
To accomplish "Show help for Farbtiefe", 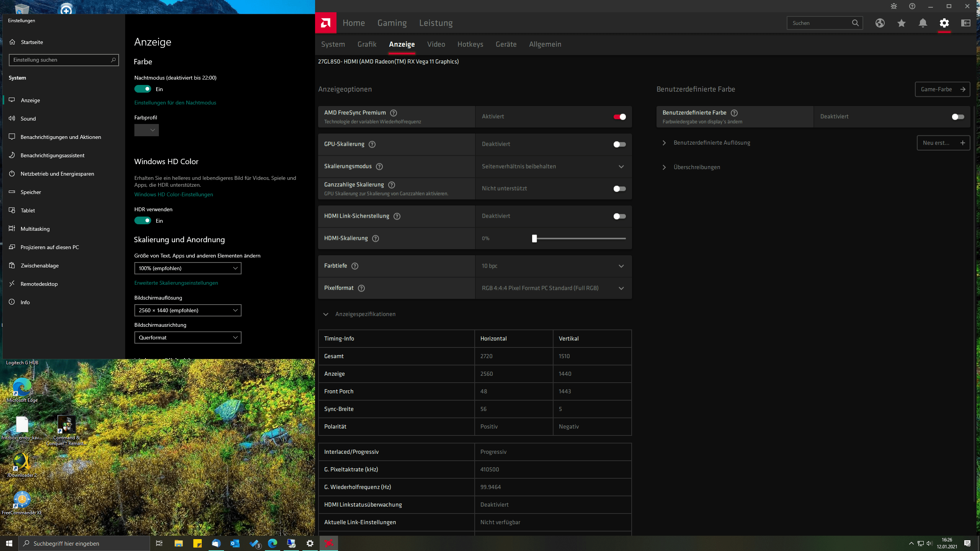I will tap(355, 266).
